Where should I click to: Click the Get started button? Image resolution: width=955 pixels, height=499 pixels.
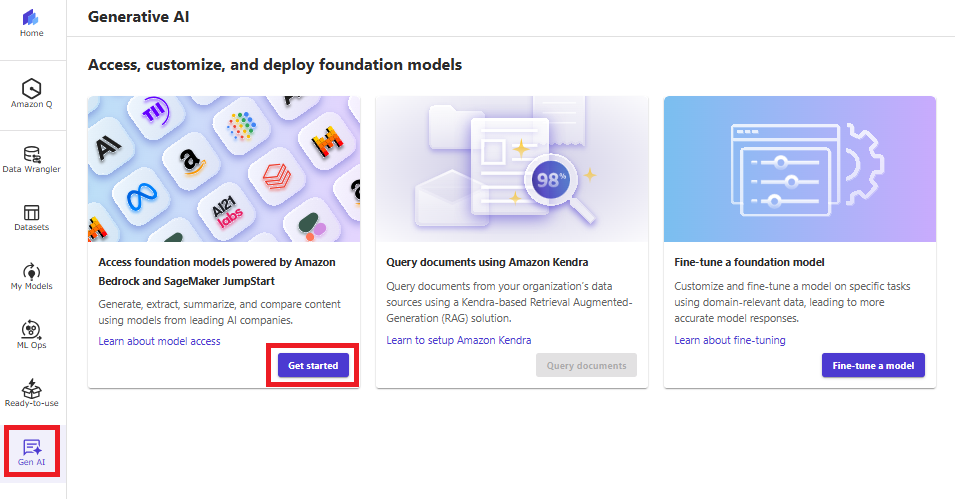(x=313, y=366)
